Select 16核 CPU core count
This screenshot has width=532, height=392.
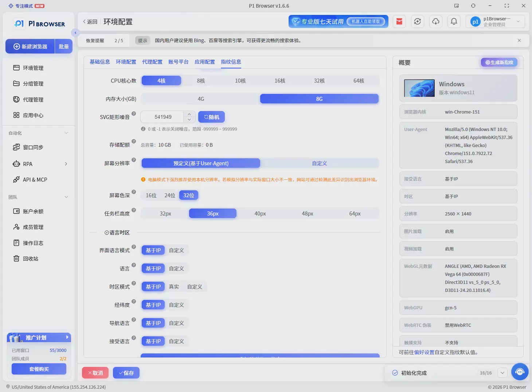280,80
